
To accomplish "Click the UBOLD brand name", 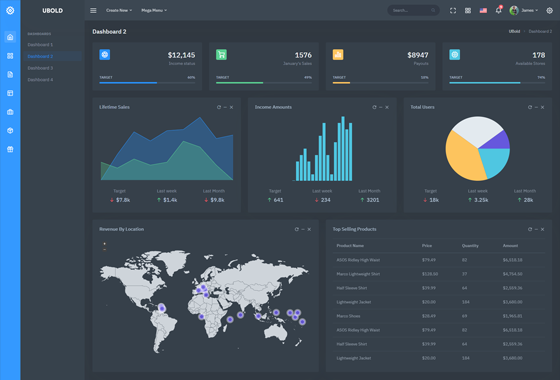I will (52, 11).
